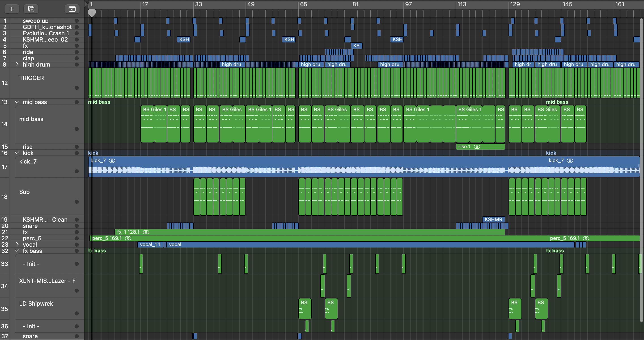The width and height of the screenshot is (644, 340).
Task: Toggle the dot on Sub track
Action: point(77,201)
